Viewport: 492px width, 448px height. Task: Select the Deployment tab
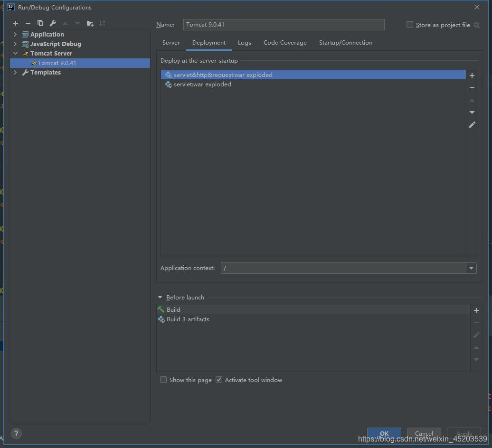[x=209, y=43]
